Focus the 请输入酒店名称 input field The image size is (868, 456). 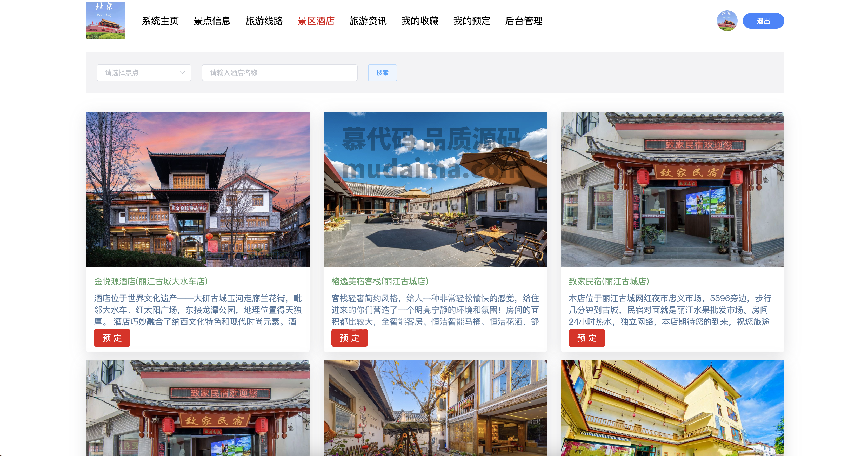(x=279, y=72)
